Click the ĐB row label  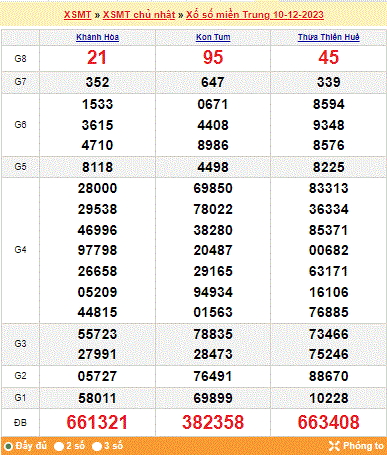[x=20, y=423]
